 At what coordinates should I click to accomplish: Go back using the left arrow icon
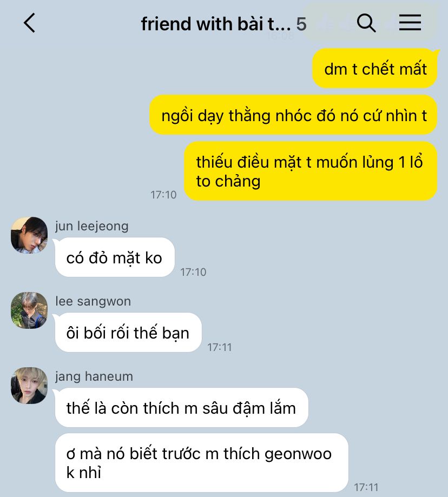point(29,23)
